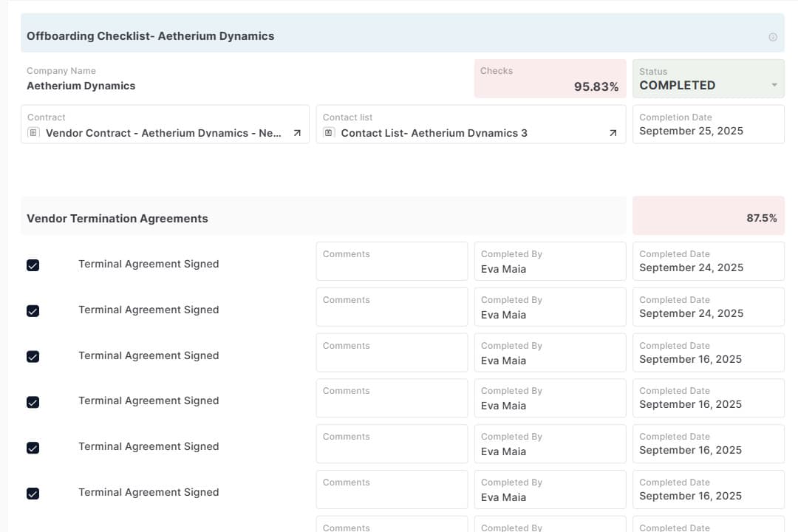This screenshot has height=532, width=798.
Task: Open the Status dropdown showing COMPLETED
Action: 708,79
